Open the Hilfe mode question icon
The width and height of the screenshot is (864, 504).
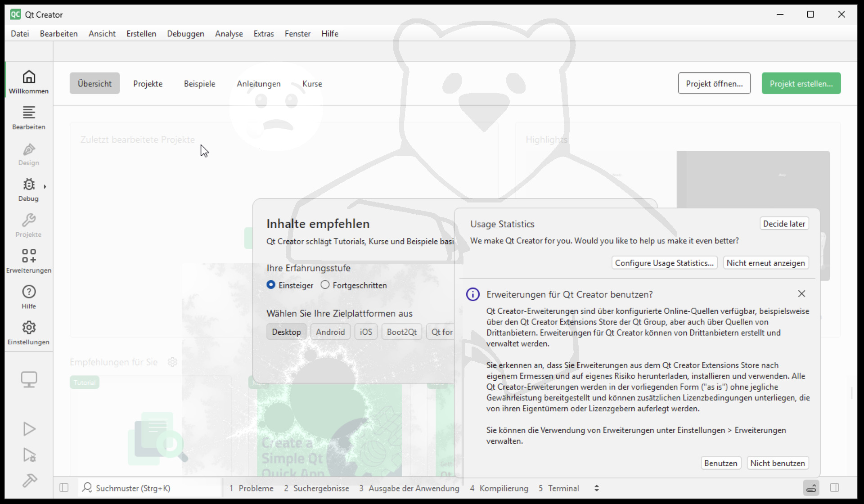tap(29, 297)
